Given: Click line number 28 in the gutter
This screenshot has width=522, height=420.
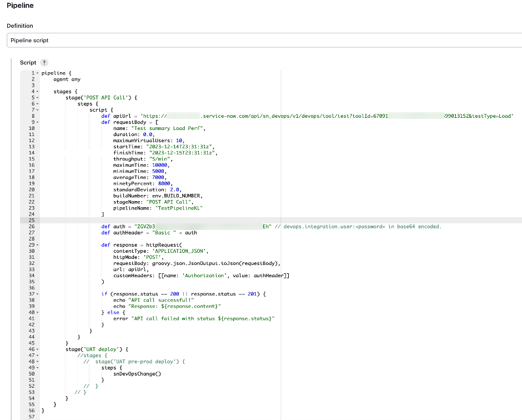Looking at the screenshot, I should click(x=32, y=239).
